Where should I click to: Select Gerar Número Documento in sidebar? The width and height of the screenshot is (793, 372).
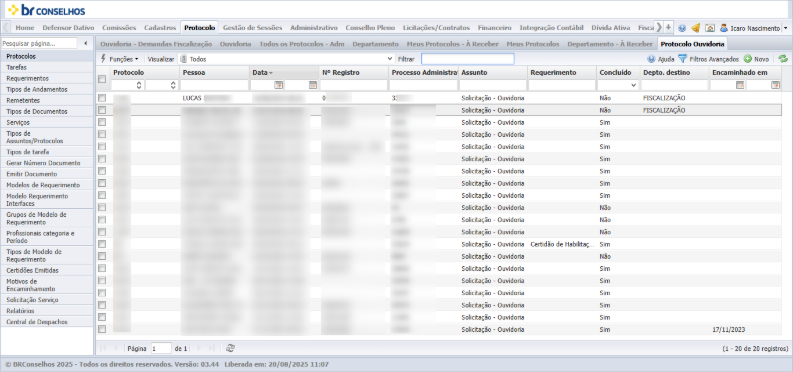(47, 163)
